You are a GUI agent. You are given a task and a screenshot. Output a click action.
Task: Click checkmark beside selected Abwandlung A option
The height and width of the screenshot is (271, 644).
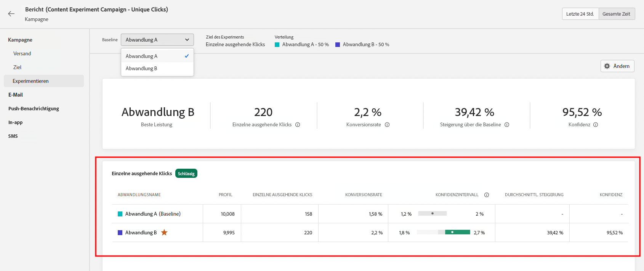(x=187, y=56)
